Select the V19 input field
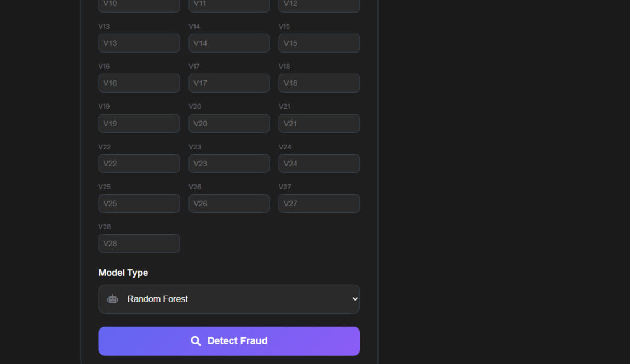The height and width of the screenshot is (364, 630). coord(139,124)
